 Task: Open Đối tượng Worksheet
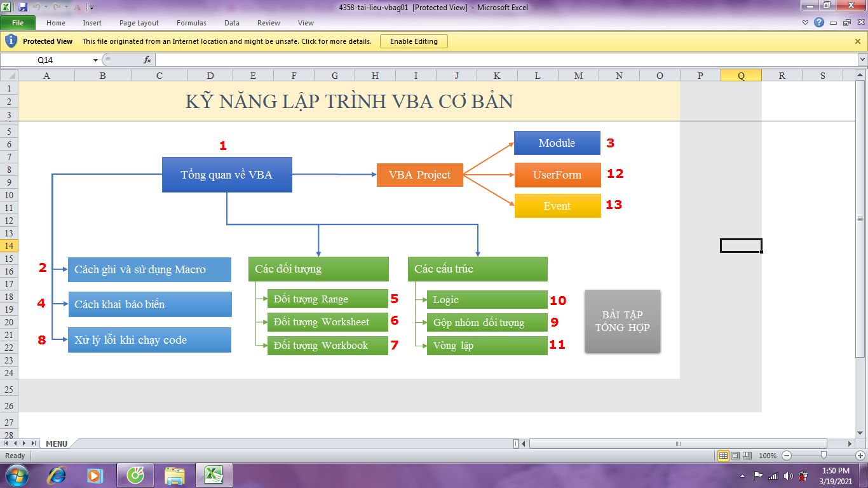(327, 322)
